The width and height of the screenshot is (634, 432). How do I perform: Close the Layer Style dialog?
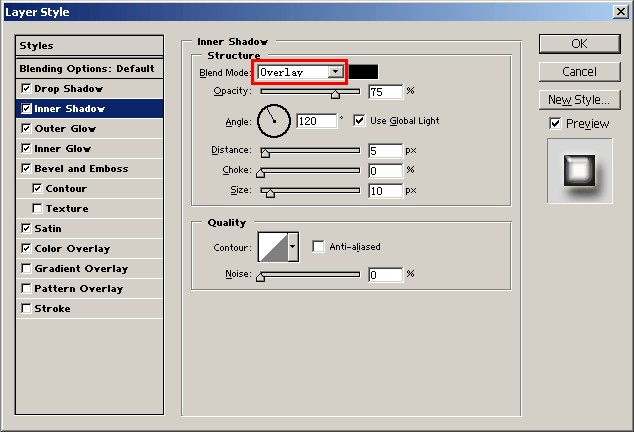pyautogui.click(x=619, y=12)
